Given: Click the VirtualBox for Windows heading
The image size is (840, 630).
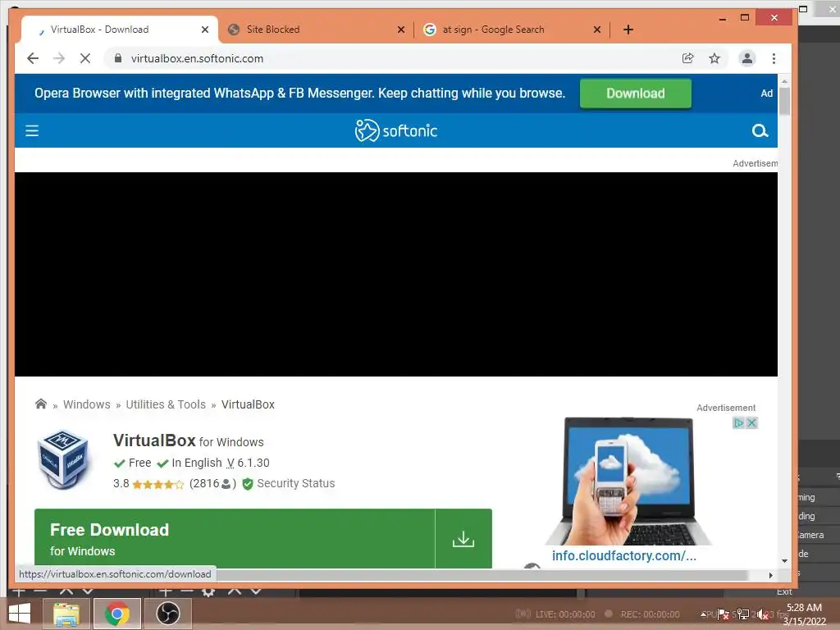Looking at the screenshot, I should click(x=189, y=441).
